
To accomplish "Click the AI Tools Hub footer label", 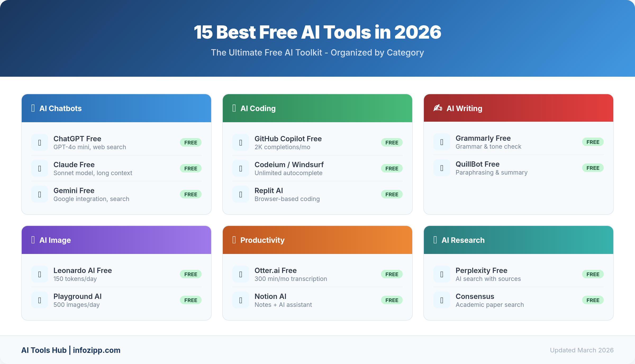I will pyautogui.click(x=44, y=350).
